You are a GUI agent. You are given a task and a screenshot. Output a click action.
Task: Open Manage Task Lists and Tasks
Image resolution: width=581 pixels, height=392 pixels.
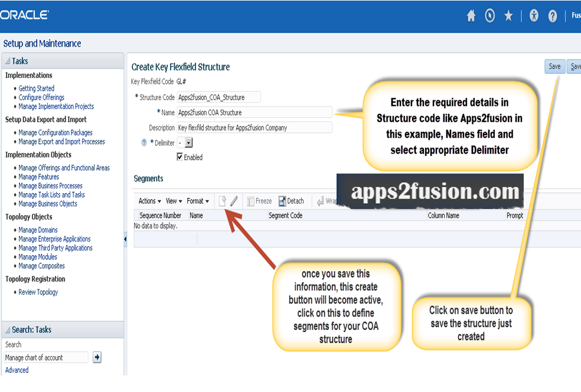51,194
